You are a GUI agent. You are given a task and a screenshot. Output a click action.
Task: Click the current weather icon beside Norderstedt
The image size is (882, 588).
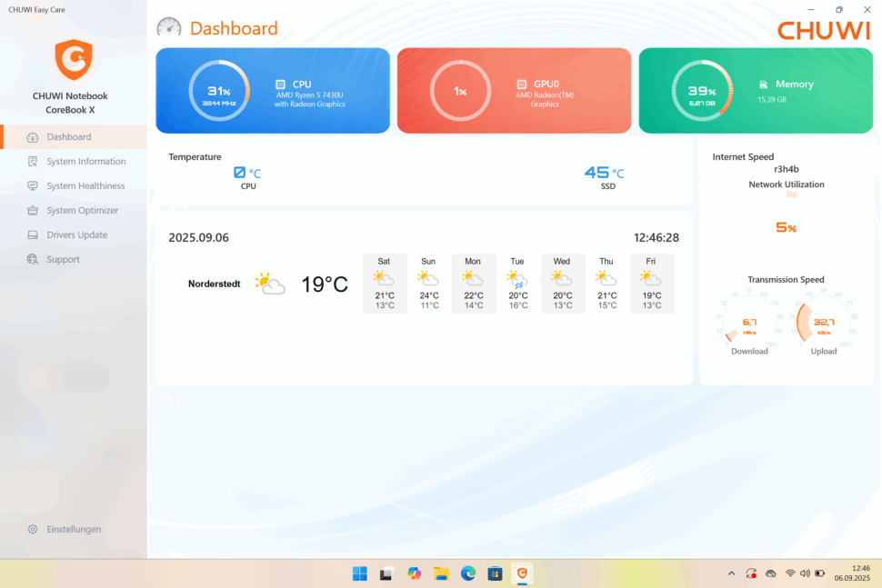[269, 284]
